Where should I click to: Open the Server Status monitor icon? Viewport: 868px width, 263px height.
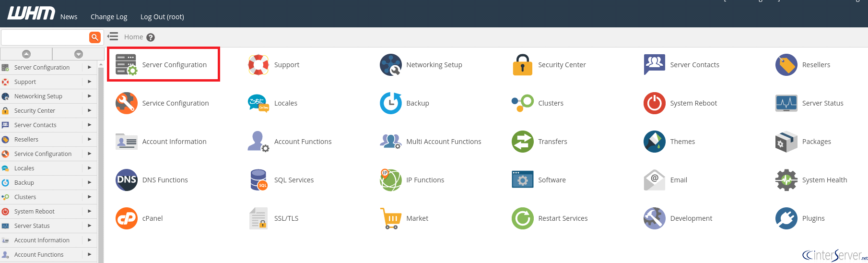pos(786,103)
